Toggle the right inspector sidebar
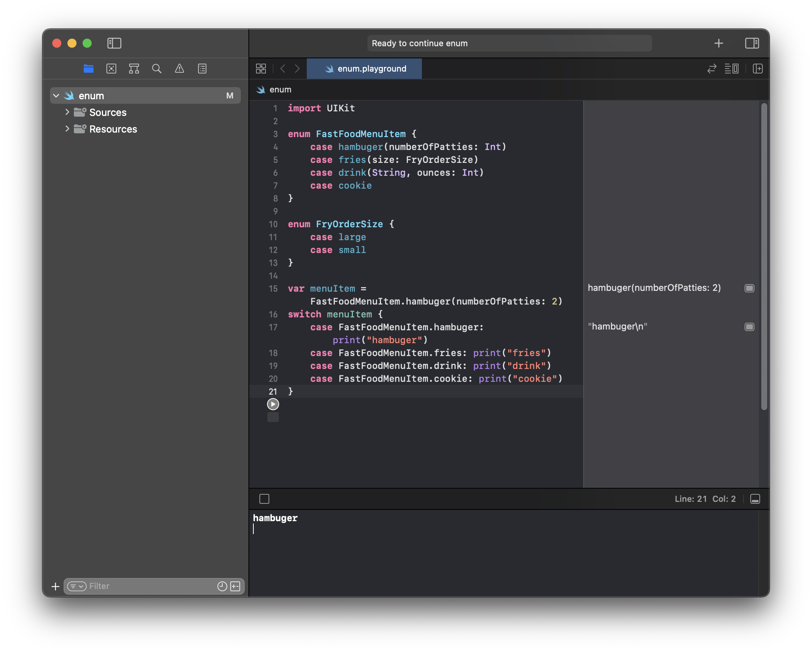The height and width of the screenshot is (653, 812). (x=752, y=43)
